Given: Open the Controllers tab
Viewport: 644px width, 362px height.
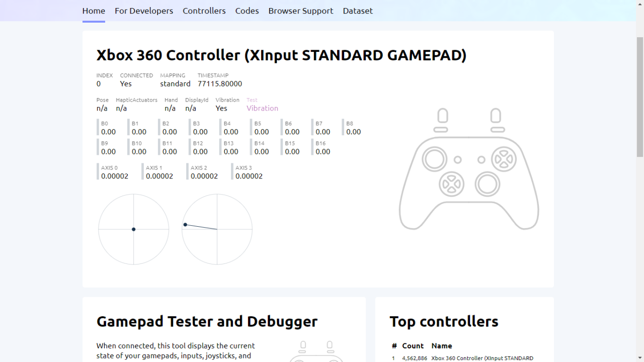Looking at the screenshot, I should click(204, 11).
